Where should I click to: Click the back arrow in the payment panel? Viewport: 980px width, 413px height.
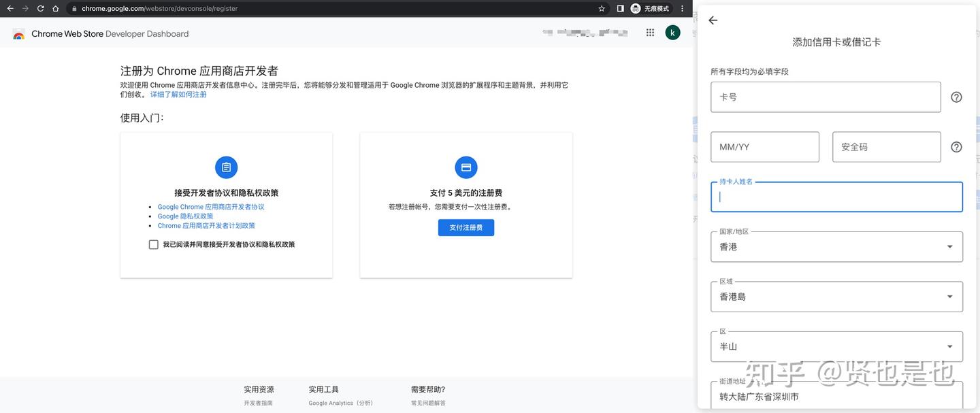[712, 20]
